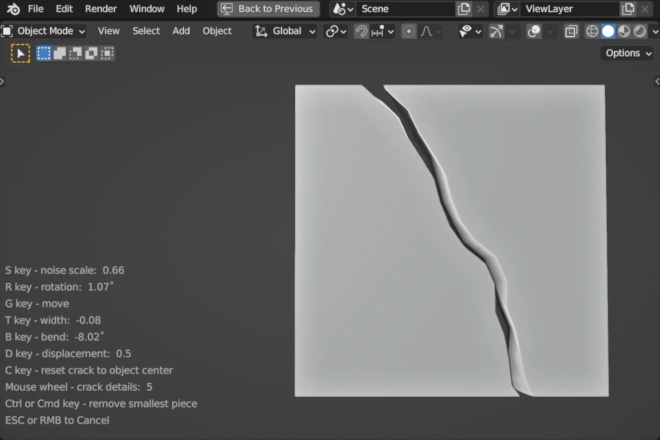Open the File menu
Screen dimensions: 660x440
point(35,9)
